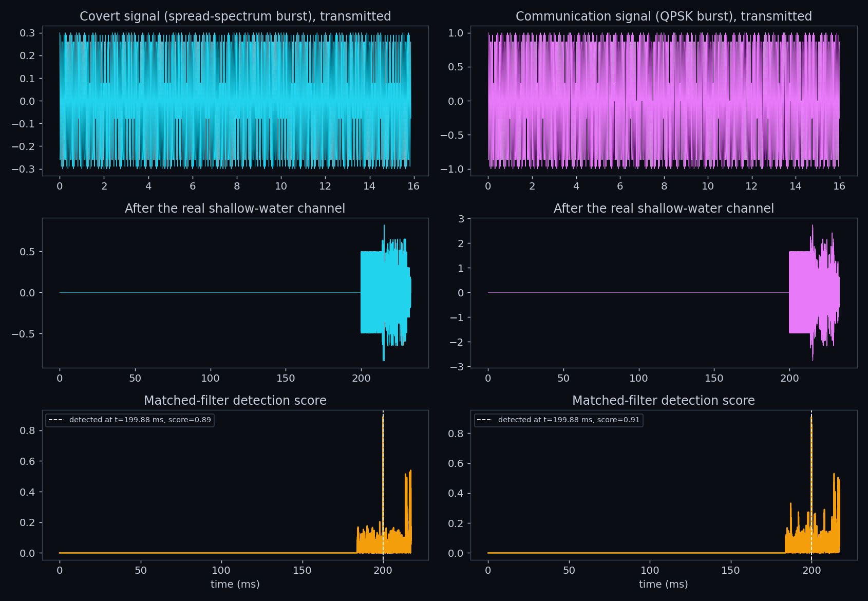This screenshot has width=868, height=601.
Task: Click the left 'After the real shallow-water channel' title
Action: pyautogui.click(x=235, y=208)
